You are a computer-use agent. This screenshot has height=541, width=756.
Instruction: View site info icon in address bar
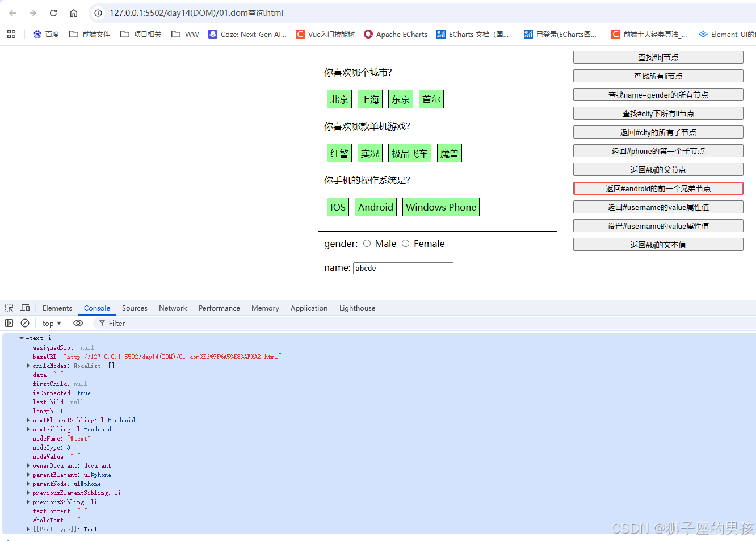98,13
